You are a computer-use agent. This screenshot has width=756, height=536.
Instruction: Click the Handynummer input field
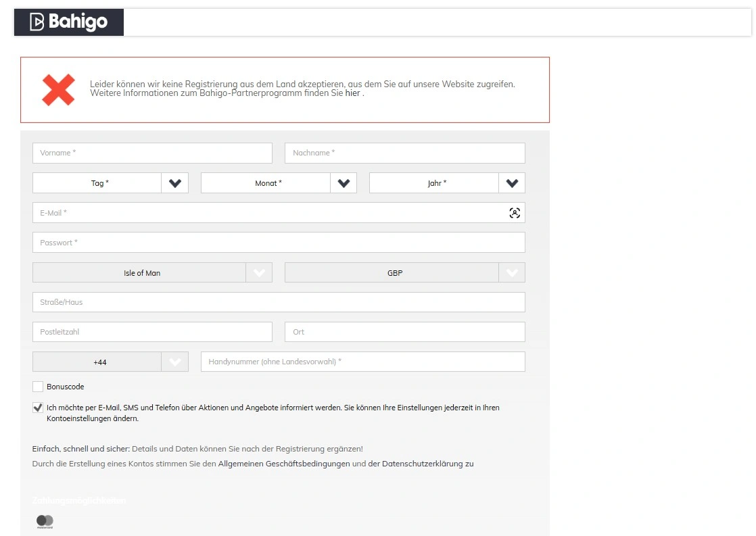pos(363,362)
